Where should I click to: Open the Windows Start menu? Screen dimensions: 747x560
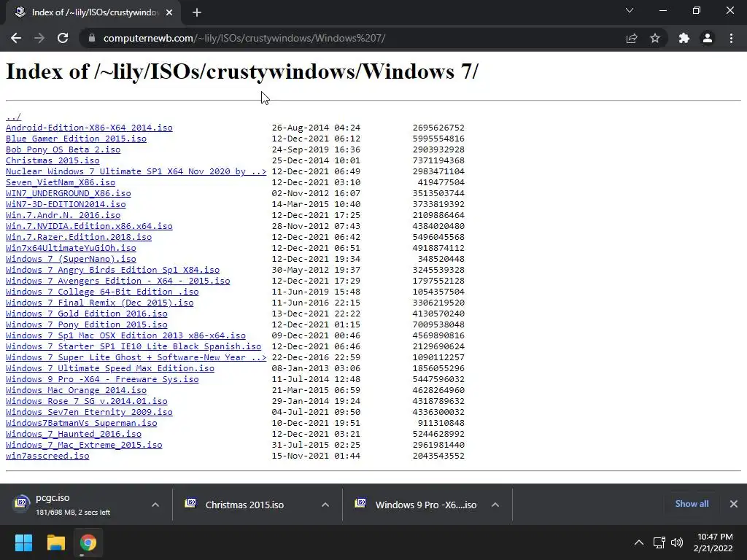click(23, 542)
